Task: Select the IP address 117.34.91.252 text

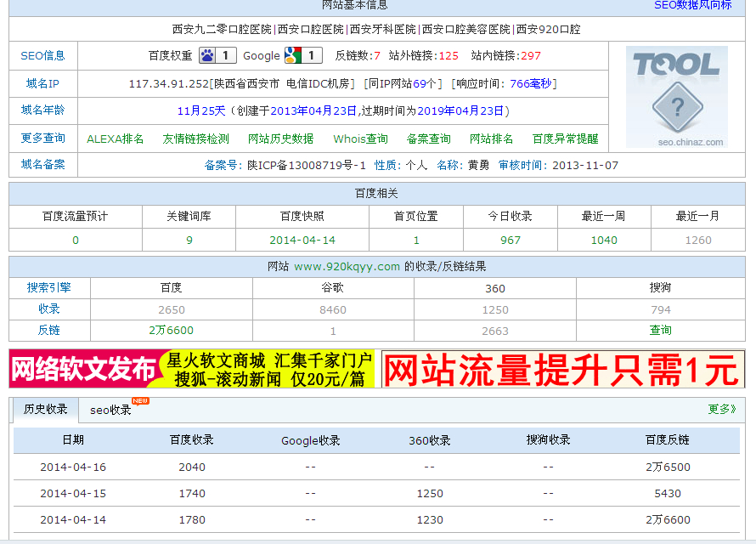Action: [169, 84]
